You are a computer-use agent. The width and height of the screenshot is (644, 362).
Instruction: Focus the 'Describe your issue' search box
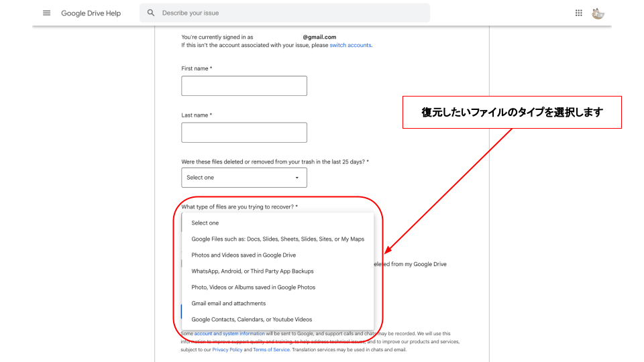tap(288, 13)
